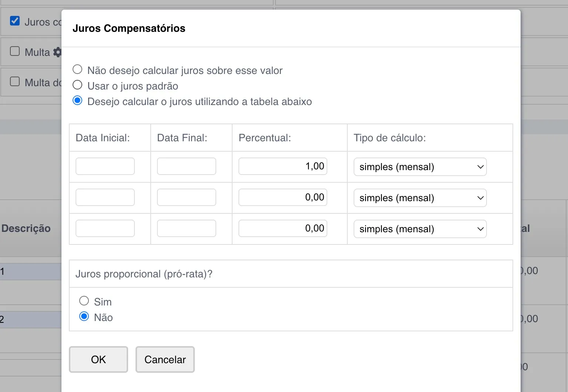The height and width of the screenshot is (392, 568).
Task: Select Não for juros proporcional pró-rata
Action: coord(84,317)
